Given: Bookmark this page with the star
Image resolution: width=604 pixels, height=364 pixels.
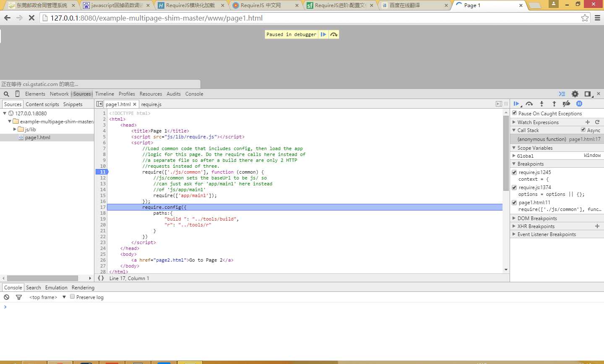Looking at the screenshot, I should tap(585, 18).
